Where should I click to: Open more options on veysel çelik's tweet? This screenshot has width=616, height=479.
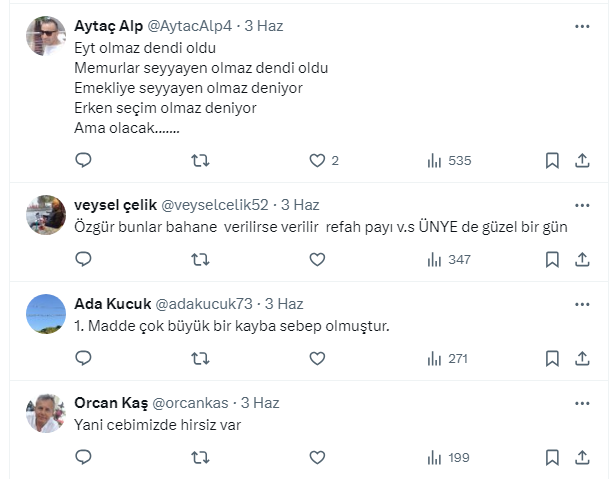(x=582, y=204)
